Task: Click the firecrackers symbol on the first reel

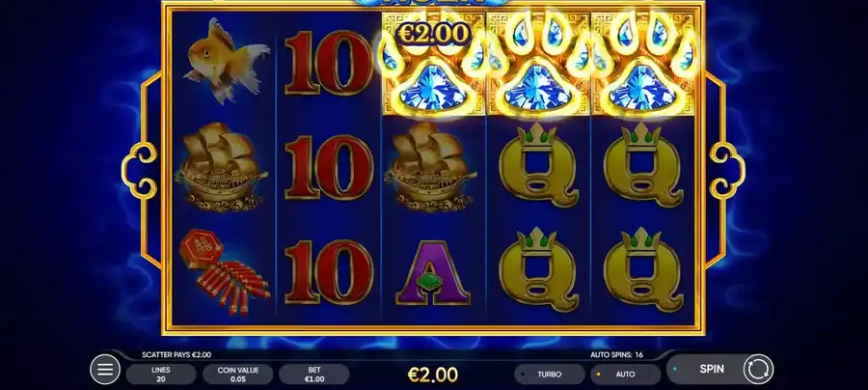Action: pos(224,271)
